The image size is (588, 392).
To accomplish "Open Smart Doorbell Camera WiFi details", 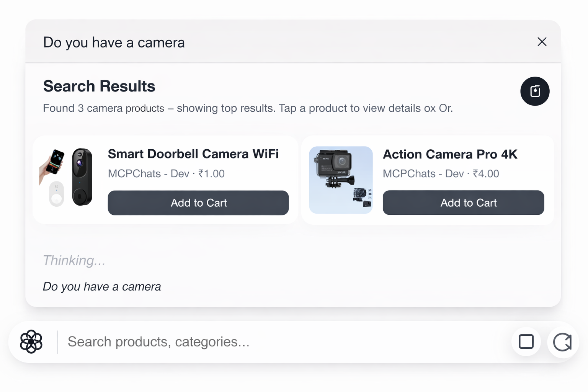I will tap(193, 154).
